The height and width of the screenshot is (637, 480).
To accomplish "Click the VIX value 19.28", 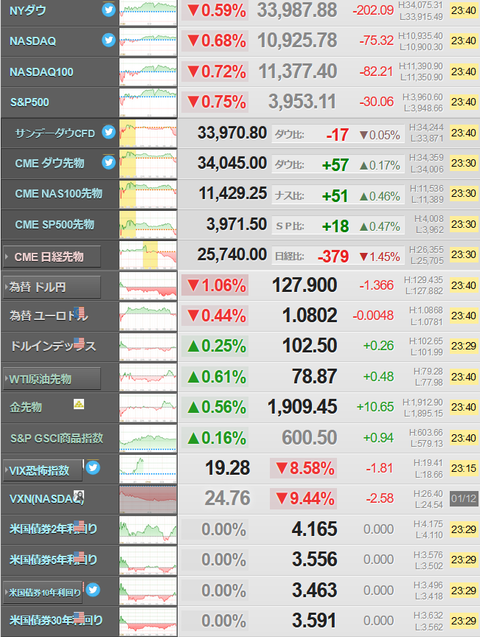I will [227, 468].
